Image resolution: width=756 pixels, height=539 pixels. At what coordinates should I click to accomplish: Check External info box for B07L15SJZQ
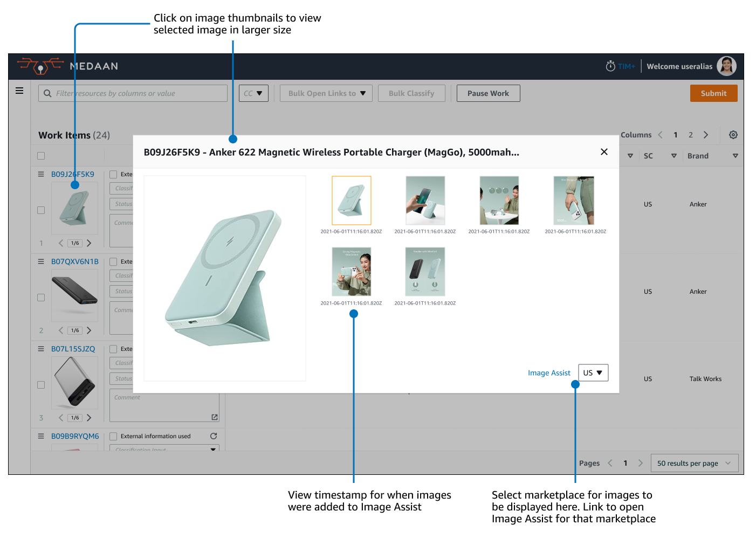coord(113,349)
